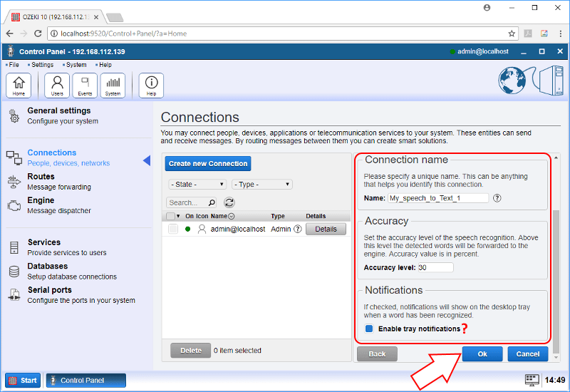Click the globe and computer logo
This screenshot has height=392, width=570.
530,81
